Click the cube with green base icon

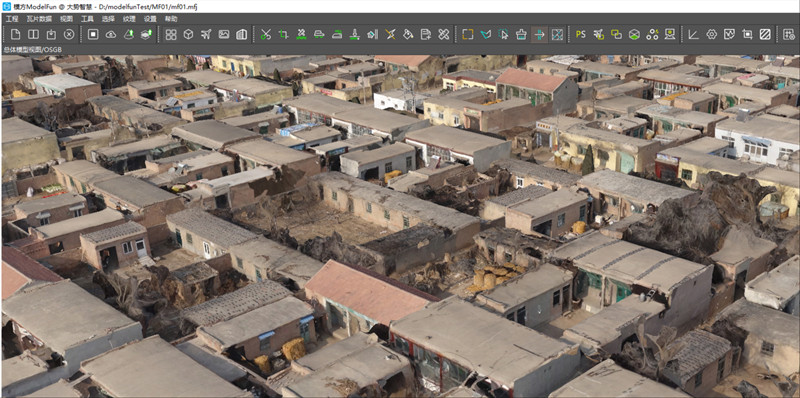(x=634, y=34)
